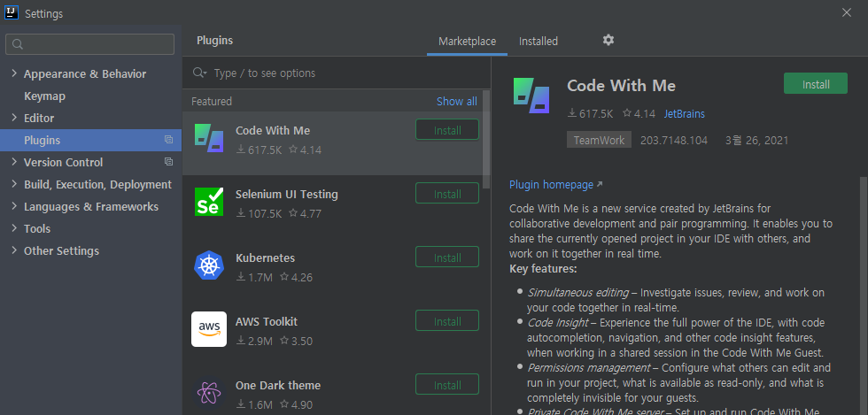This screenshot has width=868, height=415.
Task: Select the One Dark theme name
Action: coord(278,385)
